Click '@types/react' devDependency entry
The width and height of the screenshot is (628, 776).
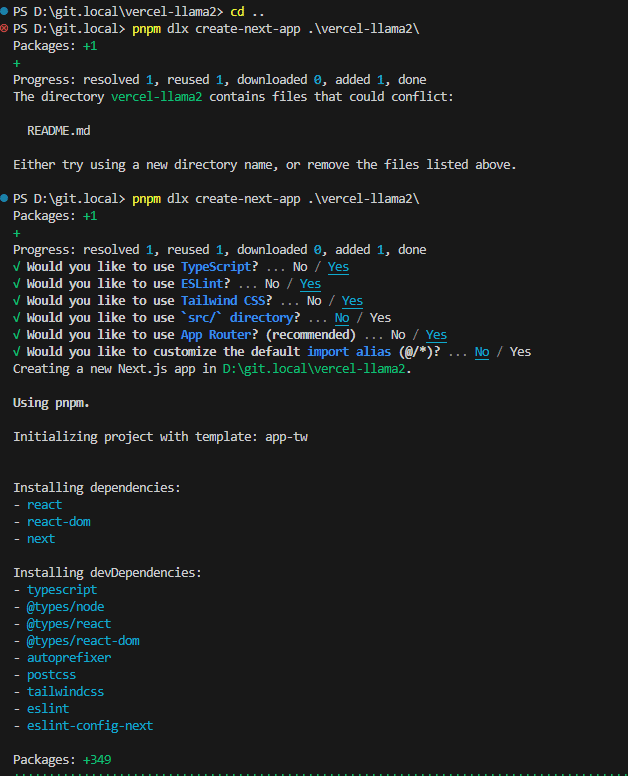69,624
